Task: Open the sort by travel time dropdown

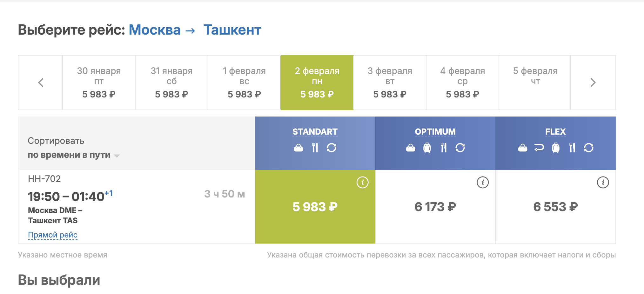Action: pos(73,155)
